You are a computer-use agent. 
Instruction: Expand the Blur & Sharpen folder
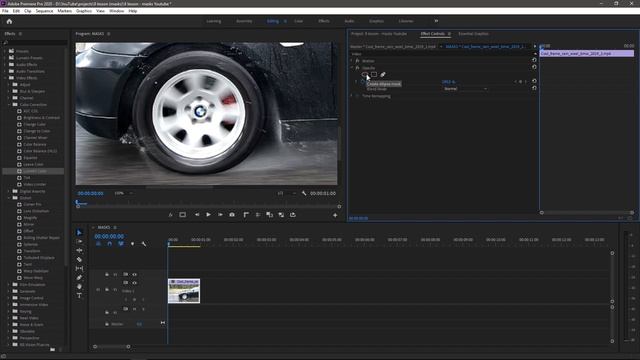click(x=9, y=91)
